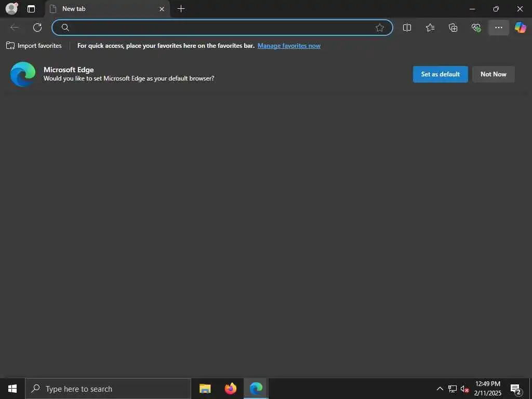532x399 pixels.
Task: Open the tab actions menu icon
Action: coord(31,9)
